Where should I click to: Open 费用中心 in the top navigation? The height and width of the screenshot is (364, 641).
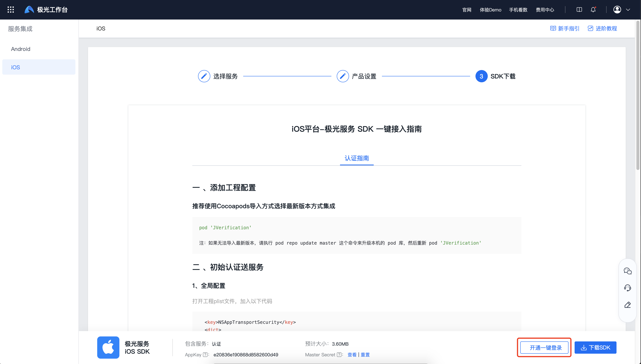tap(545, 10)
